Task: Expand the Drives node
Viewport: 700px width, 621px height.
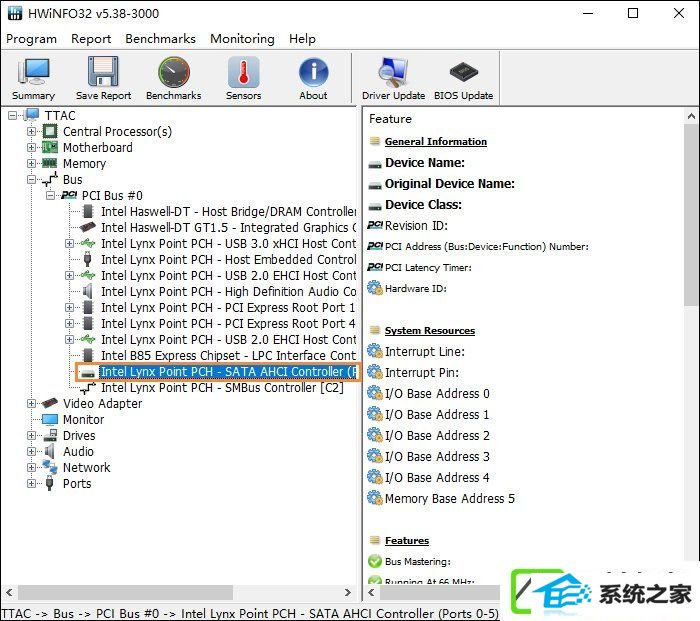Action: (x=31, y=435)
